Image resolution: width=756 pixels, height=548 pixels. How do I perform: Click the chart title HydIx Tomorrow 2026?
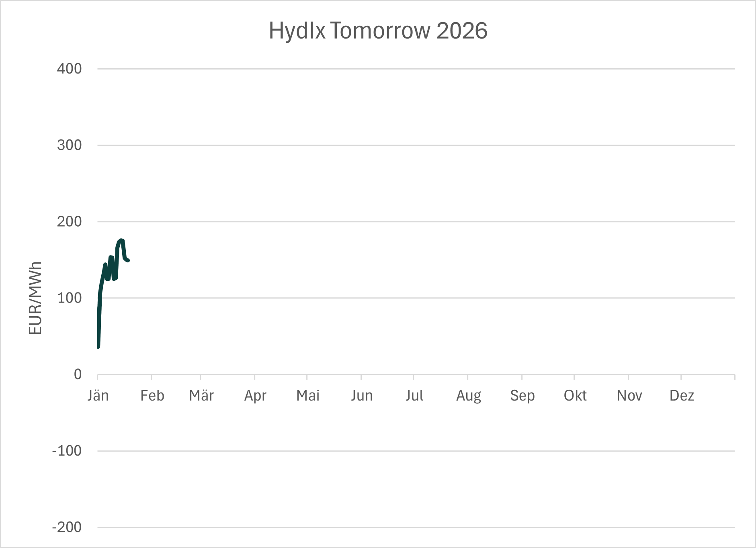tap(378, 31)
